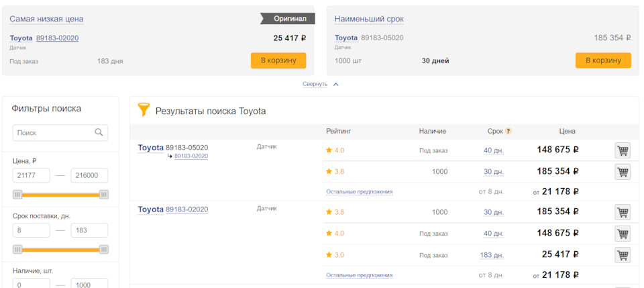
Task: Click the question mark icon beside Срок
Action: 508,131
